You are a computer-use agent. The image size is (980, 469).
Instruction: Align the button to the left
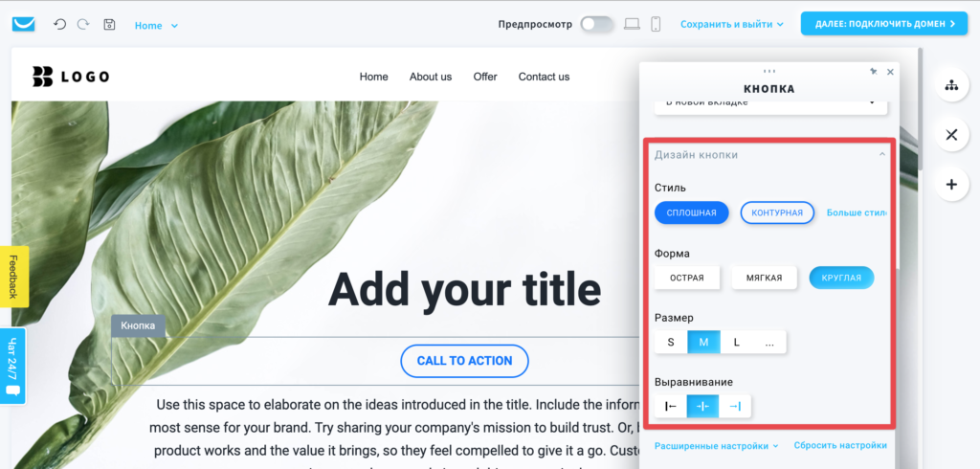[671, 407]
